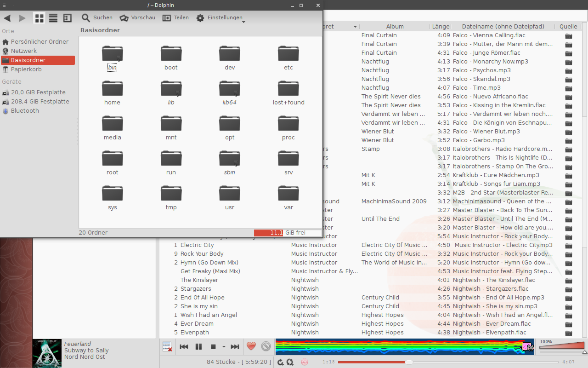Viewport: 588px width, 368px height.
Task: Select the media folder icon
Action: [x=113, y=123]
